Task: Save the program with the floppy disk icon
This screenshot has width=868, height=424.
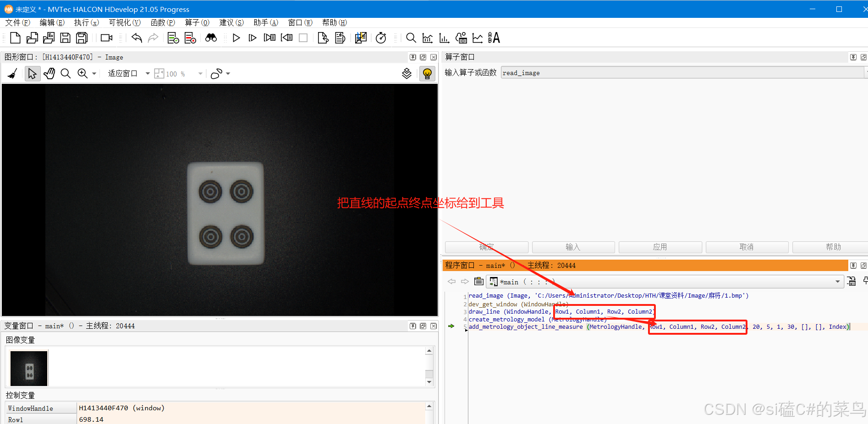Action: pos(65,38)
